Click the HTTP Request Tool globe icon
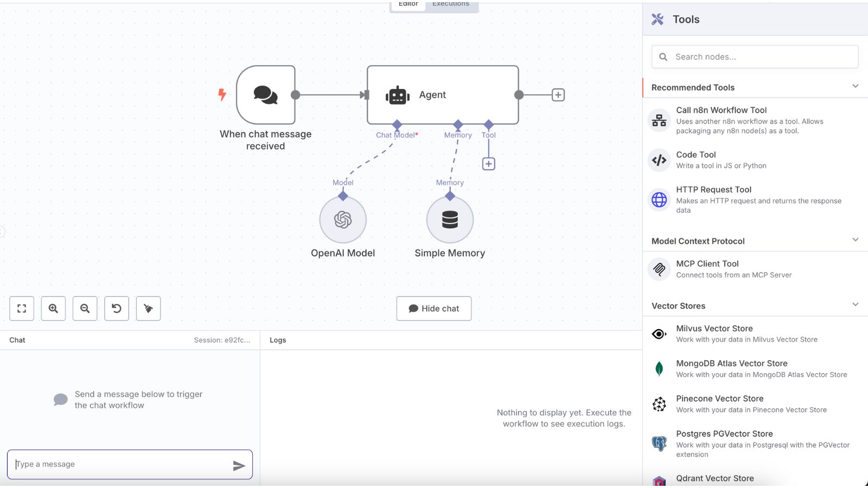 point(659,200)
